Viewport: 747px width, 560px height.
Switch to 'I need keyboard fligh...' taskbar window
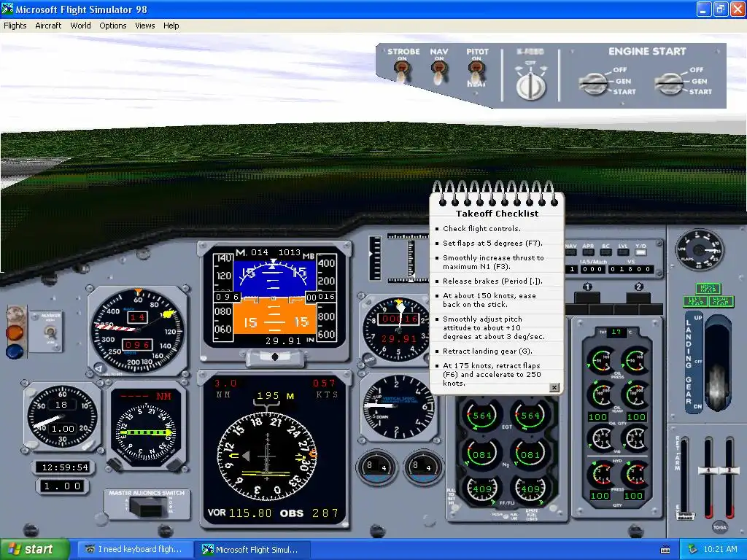(x=135, y=550)
